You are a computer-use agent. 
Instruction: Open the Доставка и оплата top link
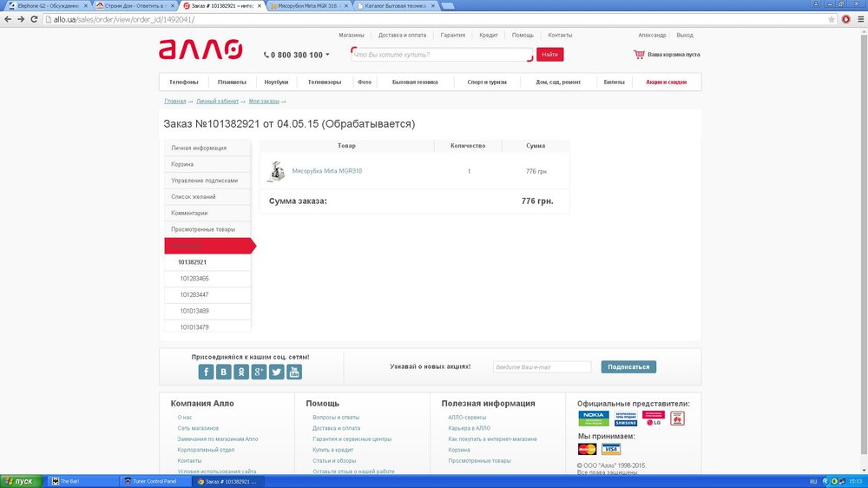(x=402, y=35)
